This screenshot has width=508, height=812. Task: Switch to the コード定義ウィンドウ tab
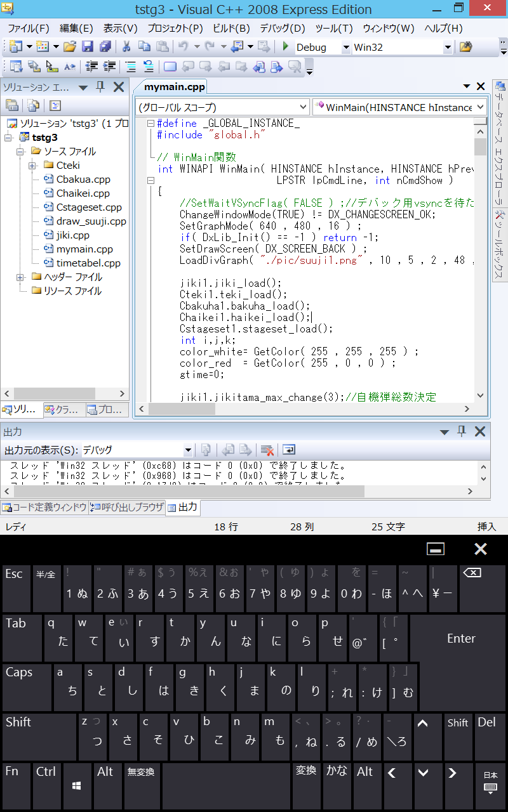(44, 507)
